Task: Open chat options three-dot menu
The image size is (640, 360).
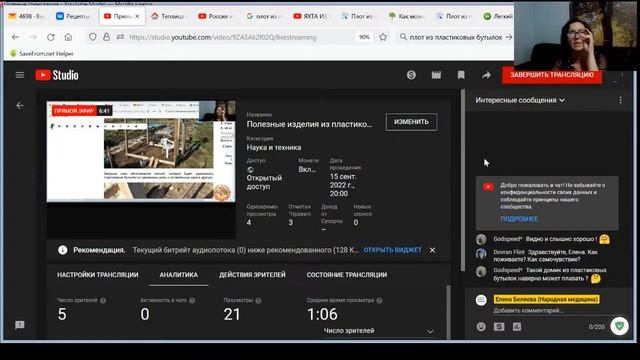Action: tap(620, 100)
